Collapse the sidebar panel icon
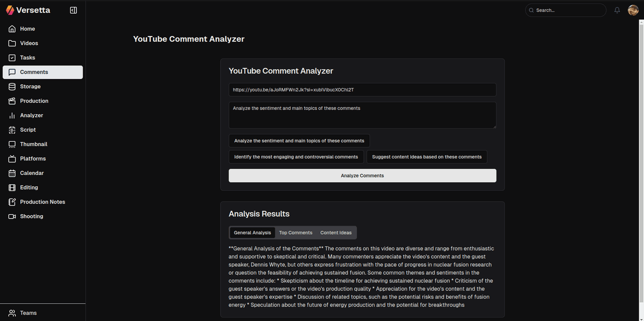The height and width of the screenshot is (321, 644). (x=74, y=10)
